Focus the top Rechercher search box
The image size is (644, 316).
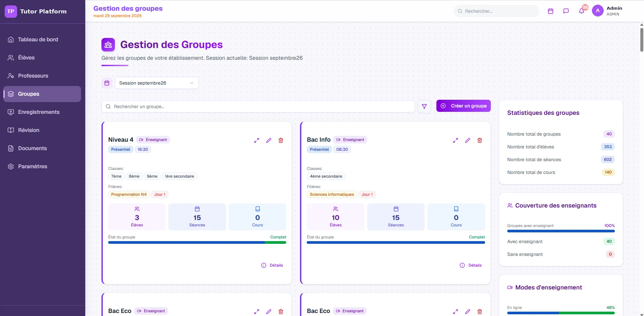[497, 11]
